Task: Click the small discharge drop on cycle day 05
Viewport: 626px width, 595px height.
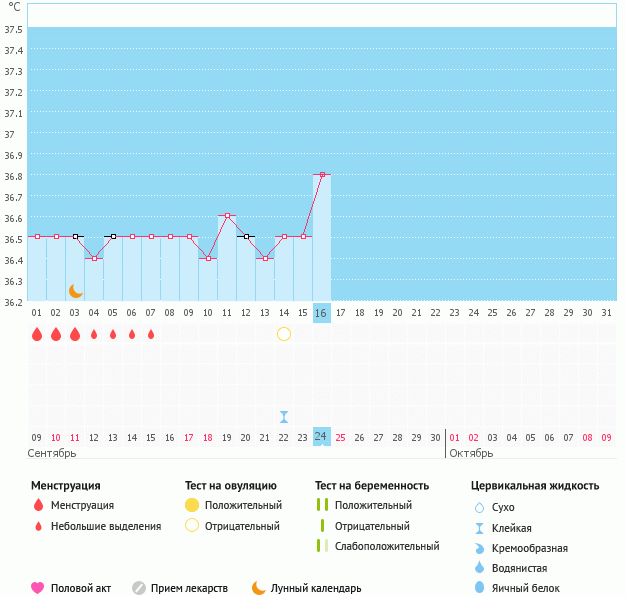Action: [113, 334]
